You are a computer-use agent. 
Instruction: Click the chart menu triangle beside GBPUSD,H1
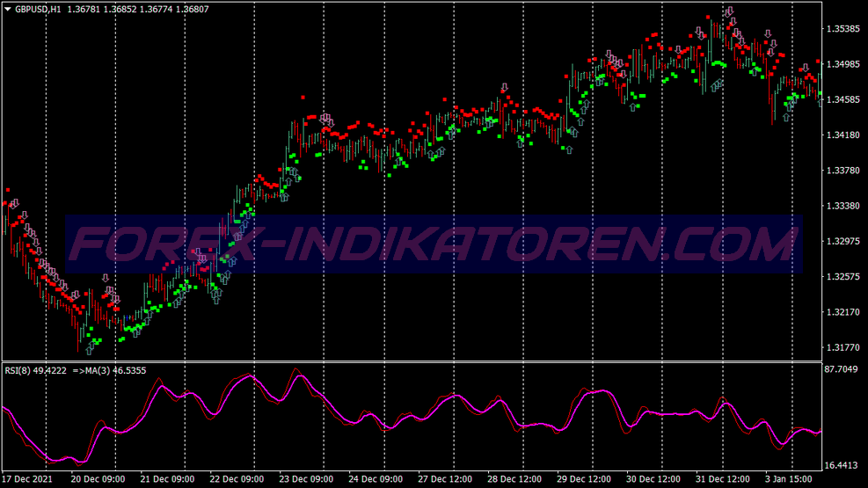pos(8,9)
